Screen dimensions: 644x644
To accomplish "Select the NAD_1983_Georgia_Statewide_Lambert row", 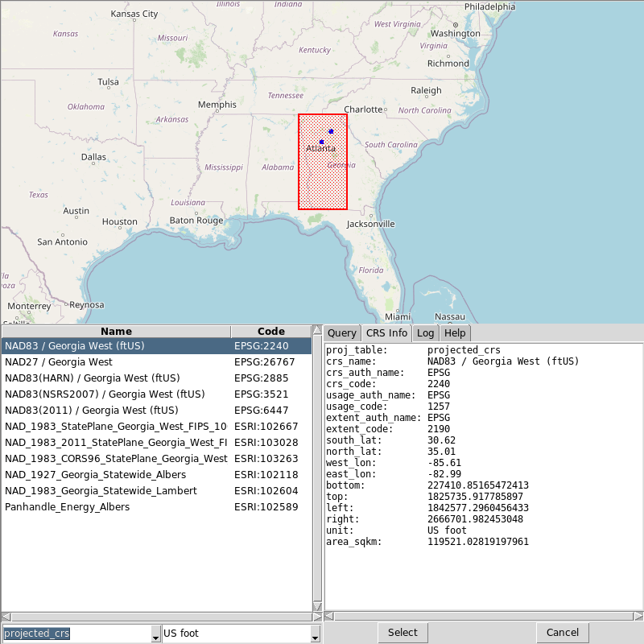I will [156, 491].
